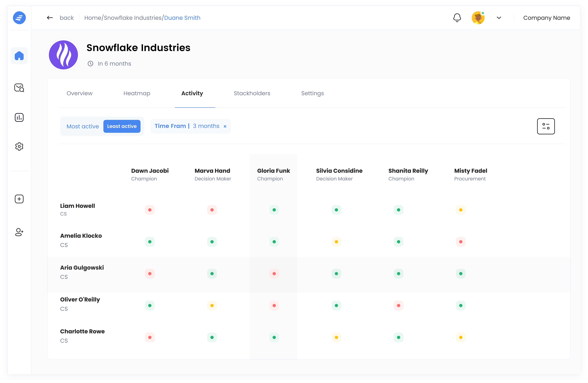Click the Snowflake Industries logo

coord(64,55)
